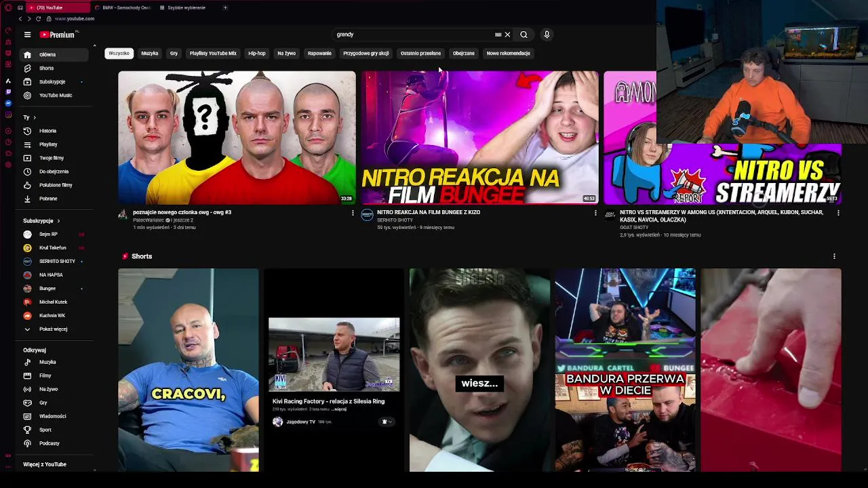This screenshot has width=868, height=488.
Task: Open Polubione filmy in the sidebar
Action: [54, 185]
